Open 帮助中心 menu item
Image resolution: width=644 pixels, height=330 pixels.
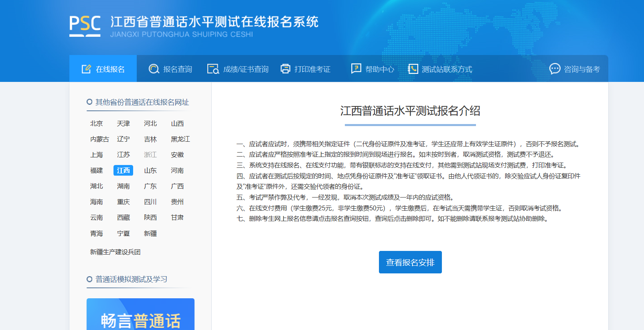373,69
